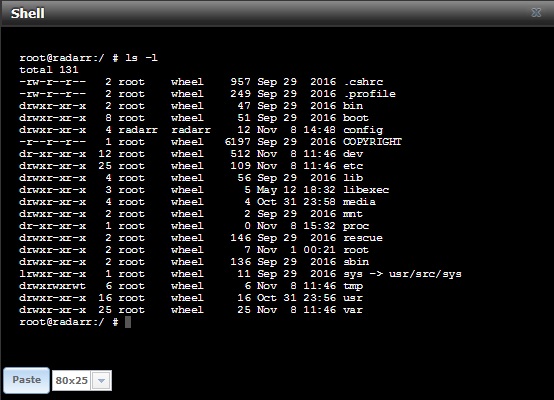Click the libexec directory name
This screenshot has width=554, height=400.
click(x=366, y=190)
